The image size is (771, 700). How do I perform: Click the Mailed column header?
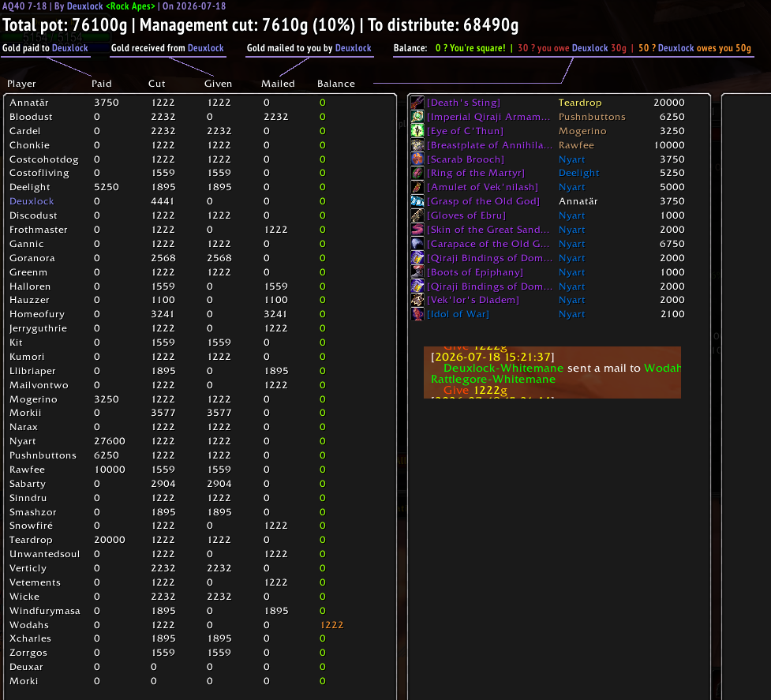click(x=278, y=84)
